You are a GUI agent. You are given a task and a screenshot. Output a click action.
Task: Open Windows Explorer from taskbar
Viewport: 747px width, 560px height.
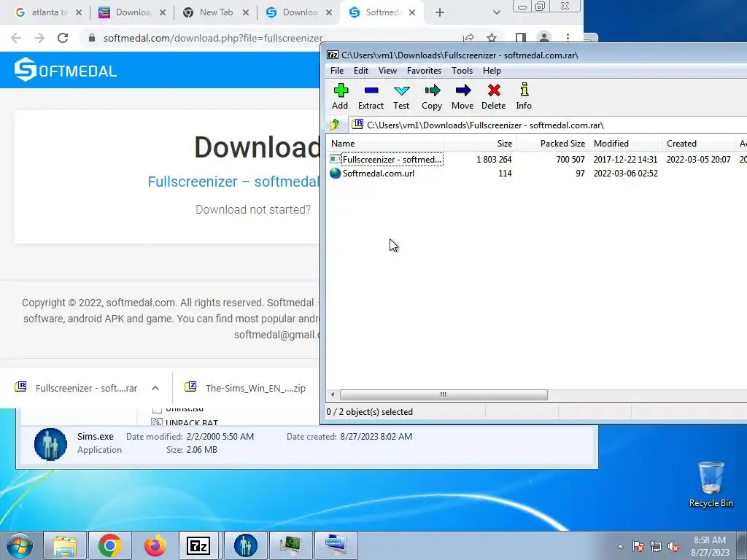(x=65, y=545)
